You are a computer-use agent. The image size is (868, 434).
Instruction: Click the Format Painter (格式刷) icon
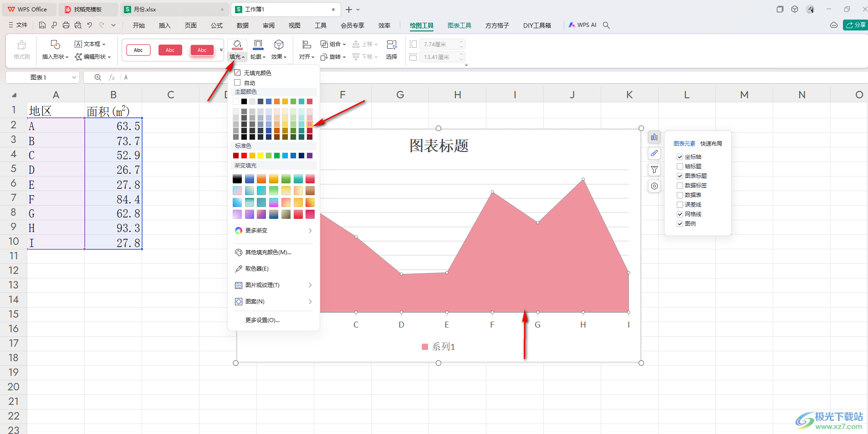pyautogui.click(x=22, y=45)
